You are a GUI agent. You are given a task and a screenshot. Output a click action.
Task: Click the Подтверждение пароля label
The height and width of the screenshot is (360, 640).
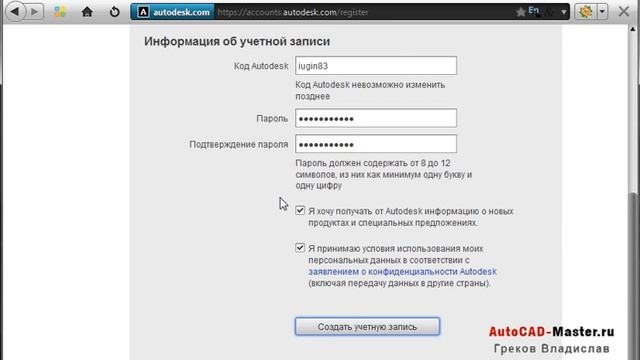coord(239,144)
